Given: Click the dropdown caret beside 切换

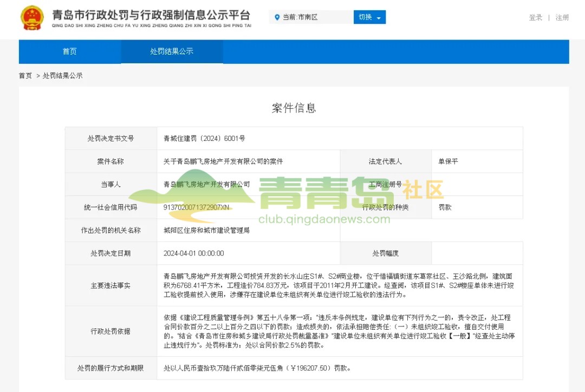Looking at the screenshot, I should coord(379,18).
